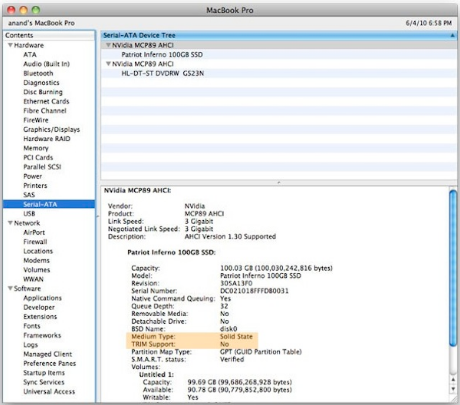Open PCI Cards entry
The image size is (460, 405).
pos(38,157)
